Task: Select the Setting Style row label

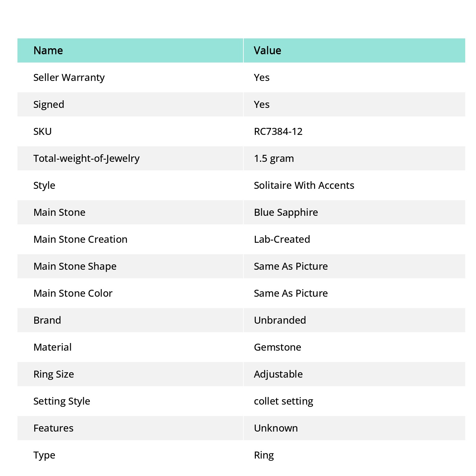Action: click(x=62, y=401)
